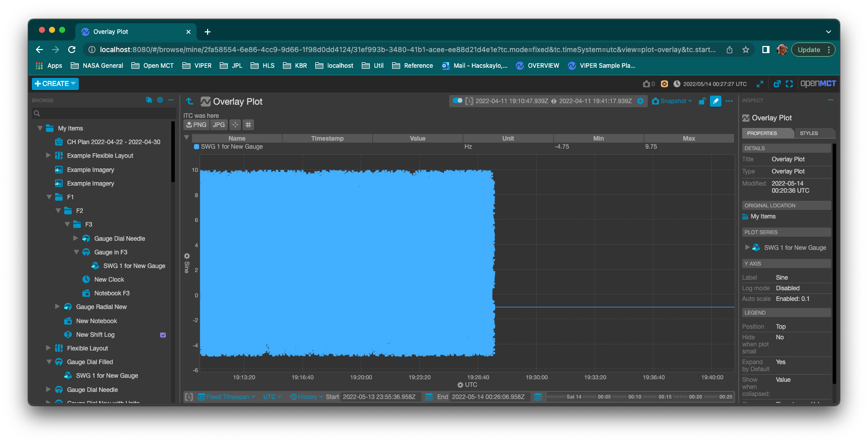Click the sync tree target icon

coord(160,100)
